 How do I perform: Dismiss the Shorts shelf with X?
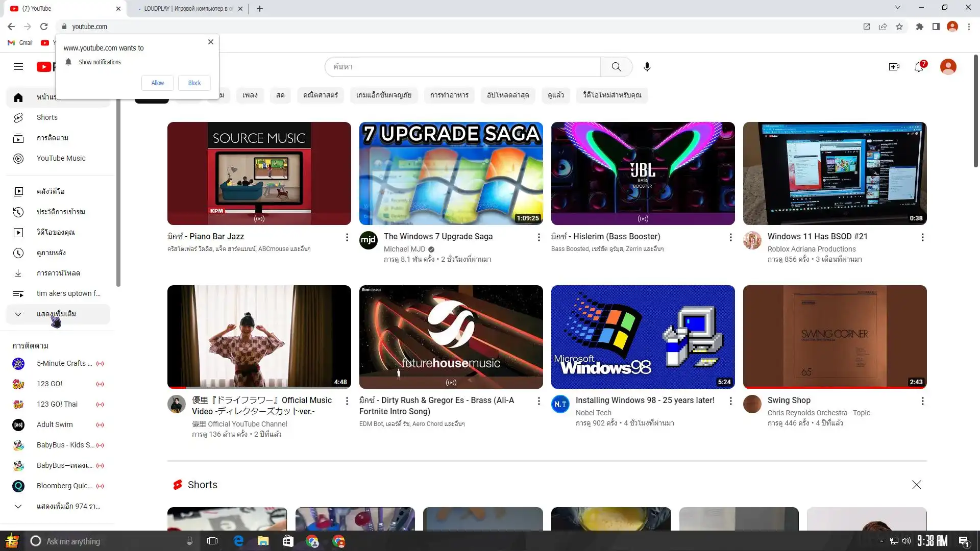pyautogui.click(x=916, y=485)
